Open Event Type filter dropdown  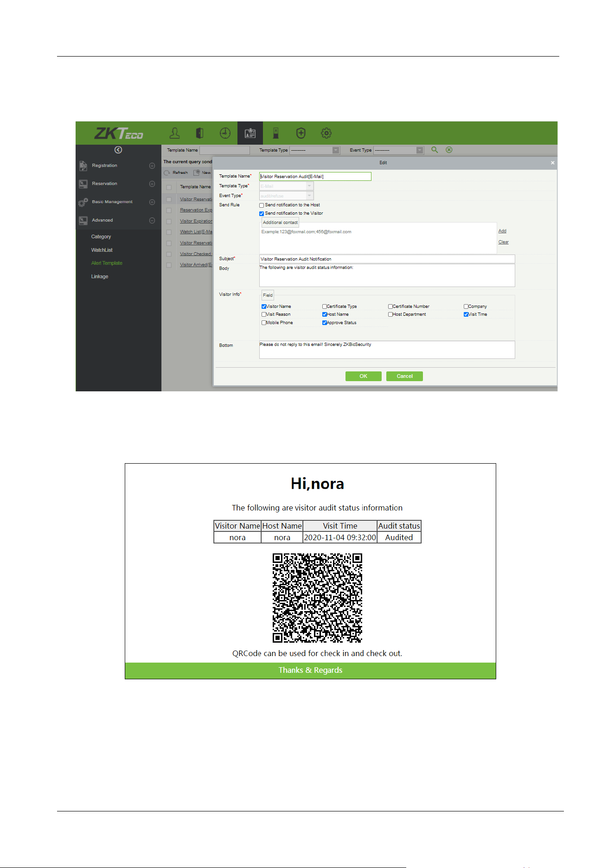(x=420, y=150)
